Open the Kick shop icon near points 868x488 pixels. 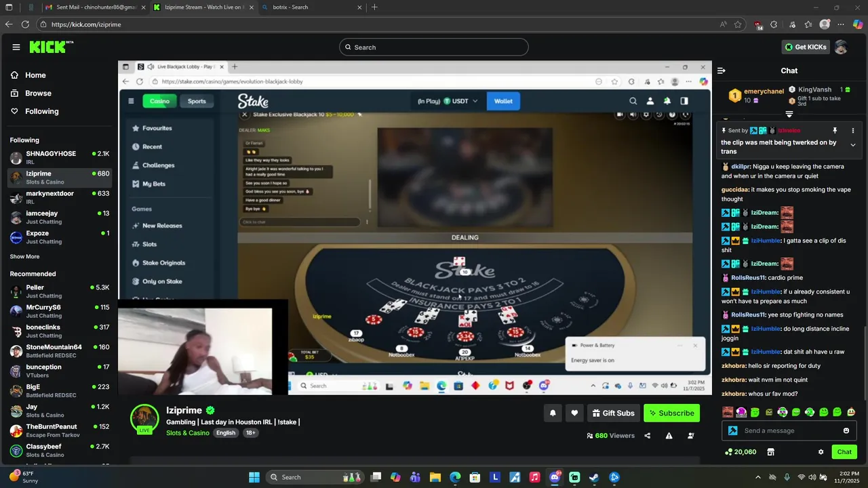coord(770,452)
